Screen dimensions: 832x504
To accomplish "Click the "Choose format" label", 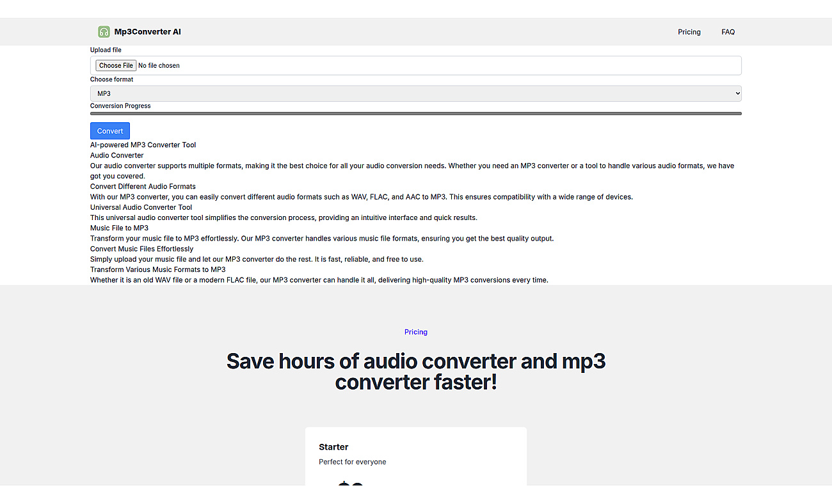I will point(112,79).
